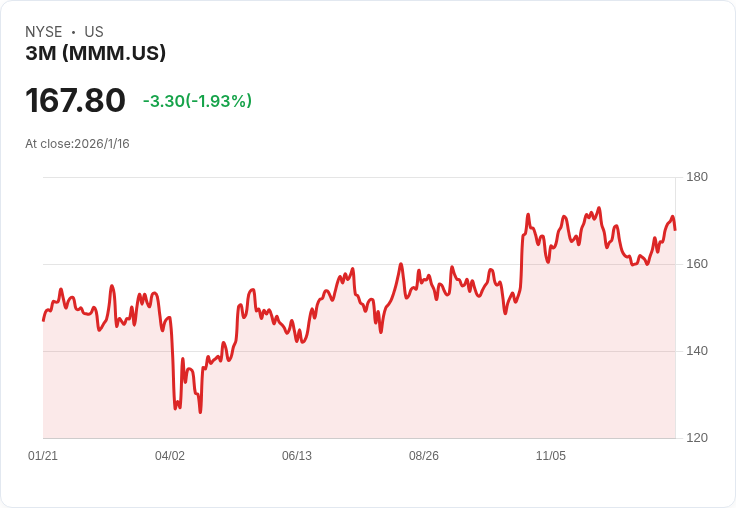736x508 pixels.
Task: Select the -3.30(-1.93%) price change text
Action: 197,101
